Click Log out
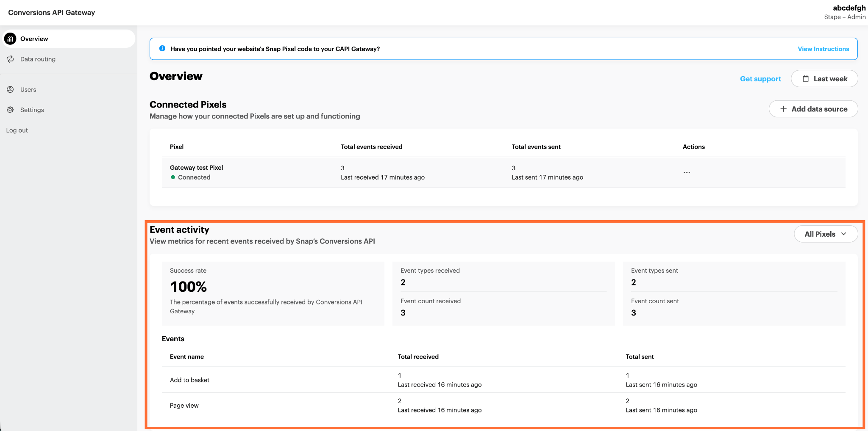 coord(17,130)
